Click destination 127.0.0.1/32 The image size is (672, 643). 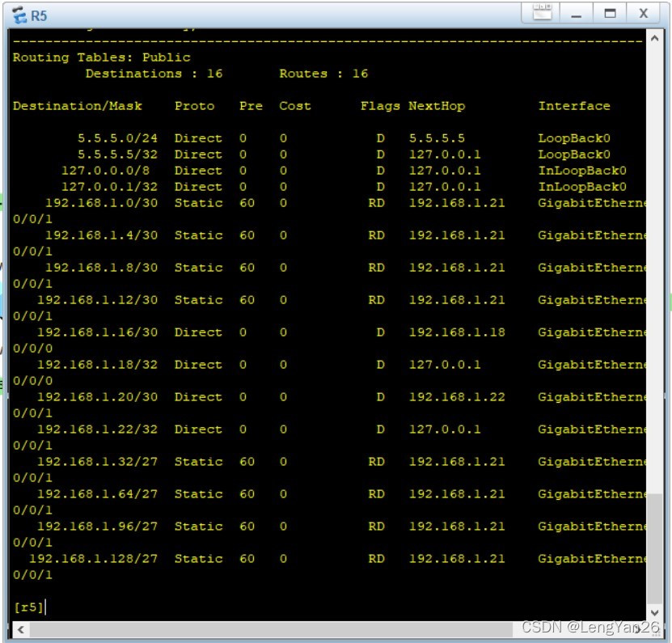(109, 187)
